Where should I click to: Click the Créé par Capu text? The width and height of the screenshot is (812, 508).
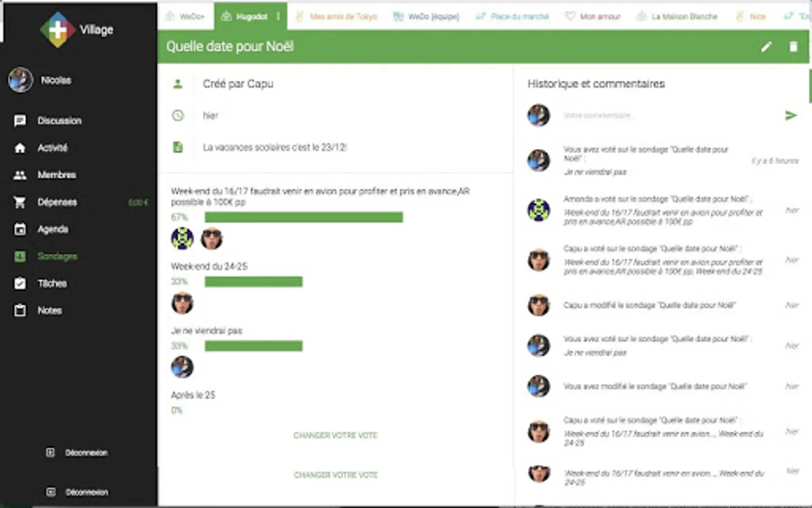pyautogui.click(x=238, y=84)
